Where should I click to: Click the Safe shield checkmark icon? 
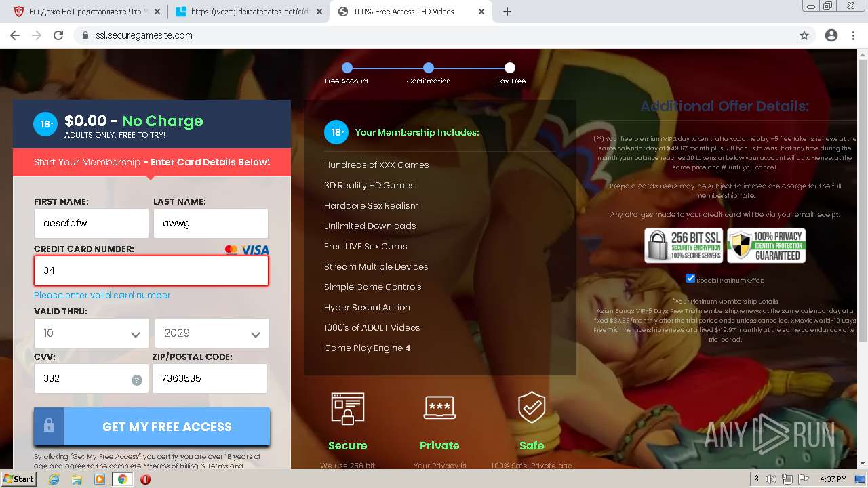[532, 407]
